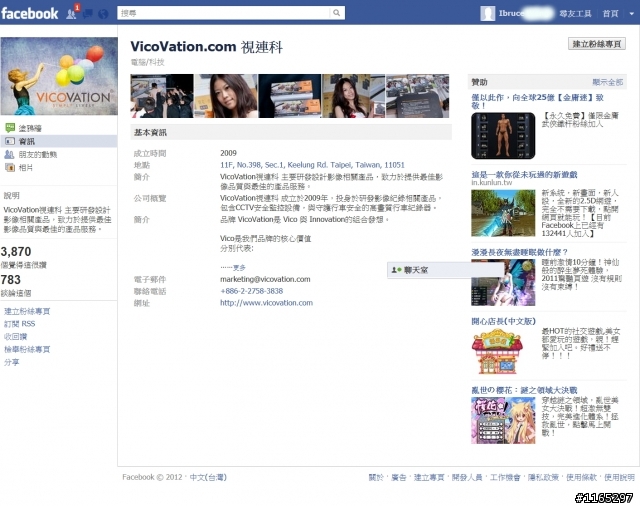Click 分享 share link in sidebar
This screenshot has height=506, width=640.
pyautogui.click(x=11, y=362)
